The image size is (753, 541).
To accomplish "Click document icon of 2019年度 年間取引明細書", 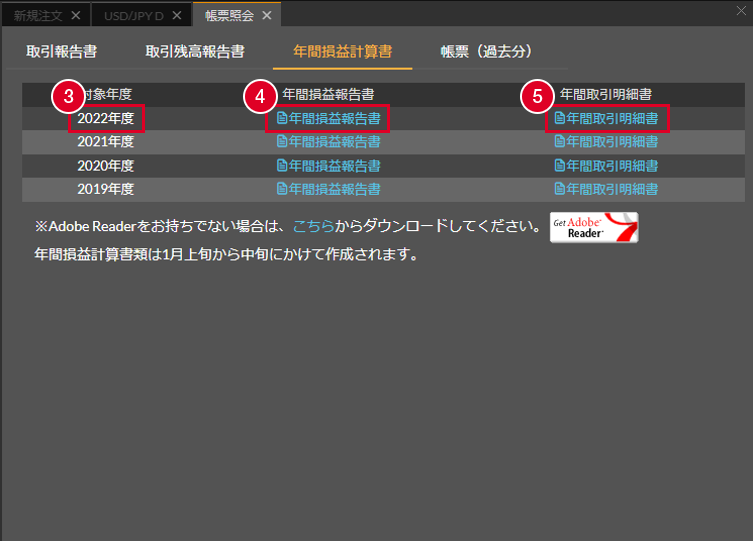I will point(559,189).
